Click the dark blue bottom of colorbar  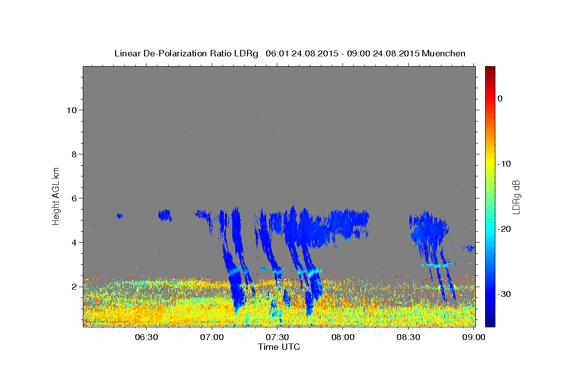coord(490,321)
